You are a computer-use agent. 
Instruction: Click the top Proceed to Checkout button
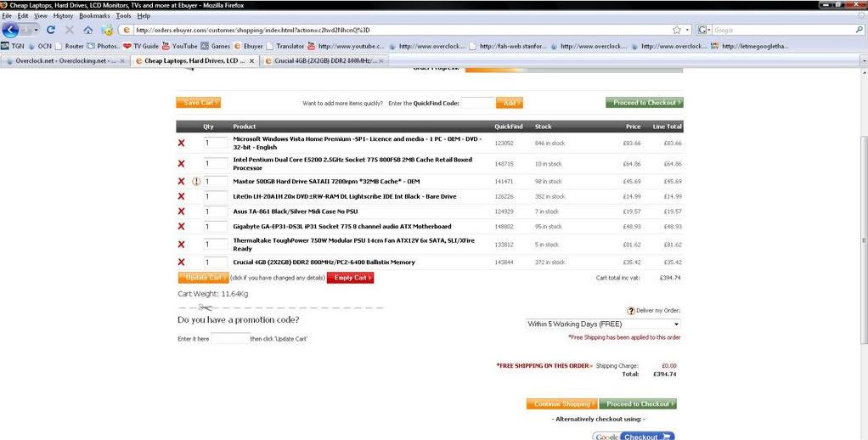coord(645,103)
